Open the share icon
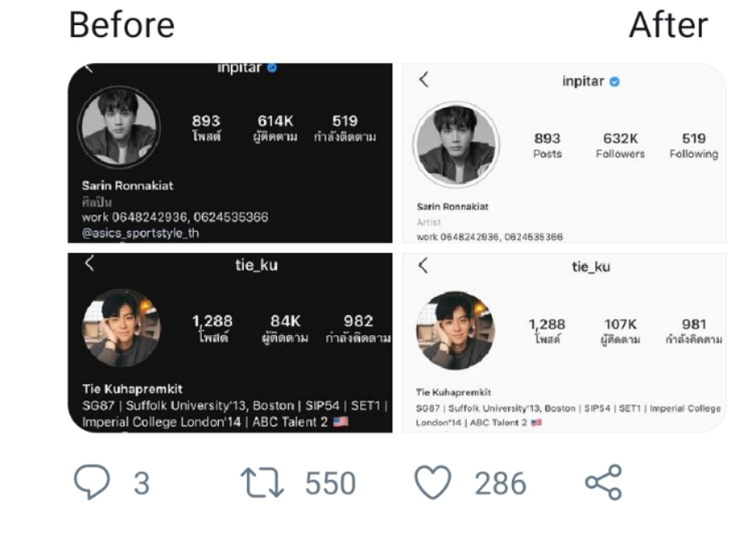 603,483
